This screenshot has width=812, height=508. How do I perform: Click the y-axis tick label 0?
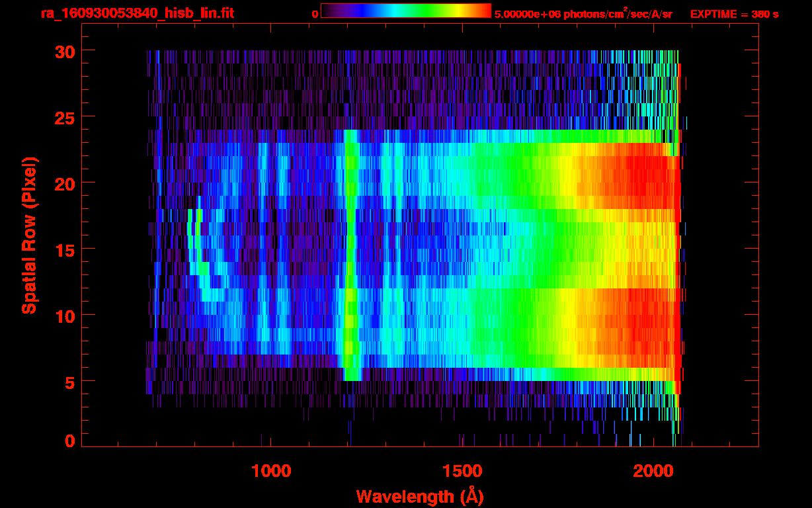point(69,441)
